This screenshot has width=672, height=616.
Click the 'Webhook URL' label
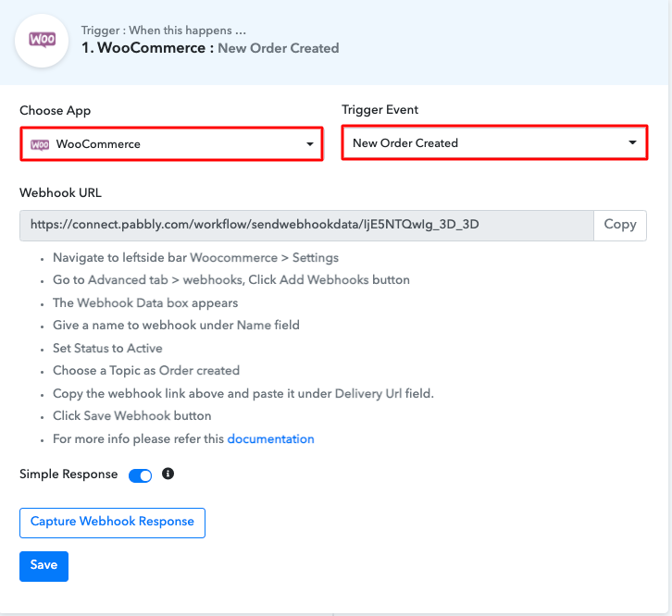(60, 192)
